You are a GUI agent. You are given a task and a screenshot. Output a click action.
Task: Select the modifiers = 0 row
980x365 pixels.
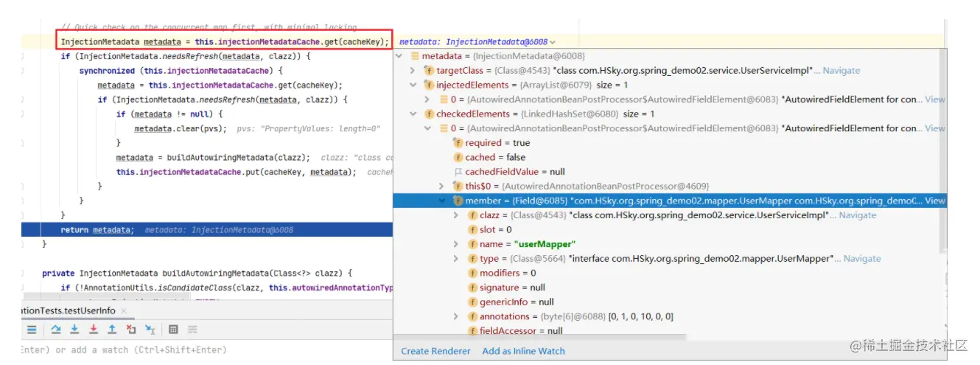(508, 273)
